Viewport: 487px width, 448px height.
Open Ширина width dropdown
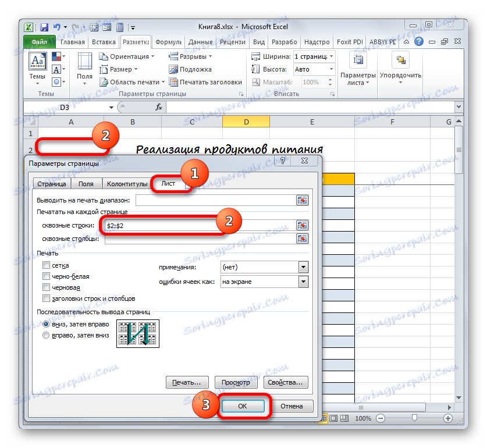(331, 56)
